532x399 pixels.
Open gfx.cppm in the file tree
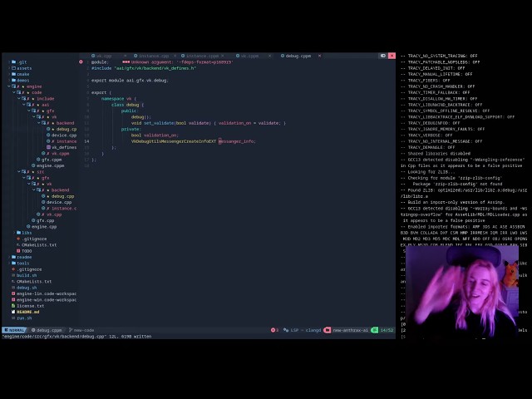49,160
